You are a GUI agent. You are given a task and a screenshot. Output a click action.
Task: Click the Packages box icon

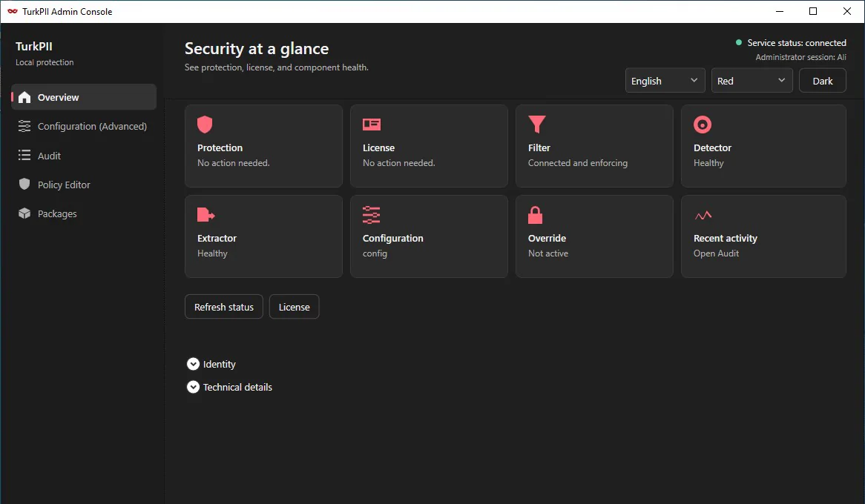(24, 213)
